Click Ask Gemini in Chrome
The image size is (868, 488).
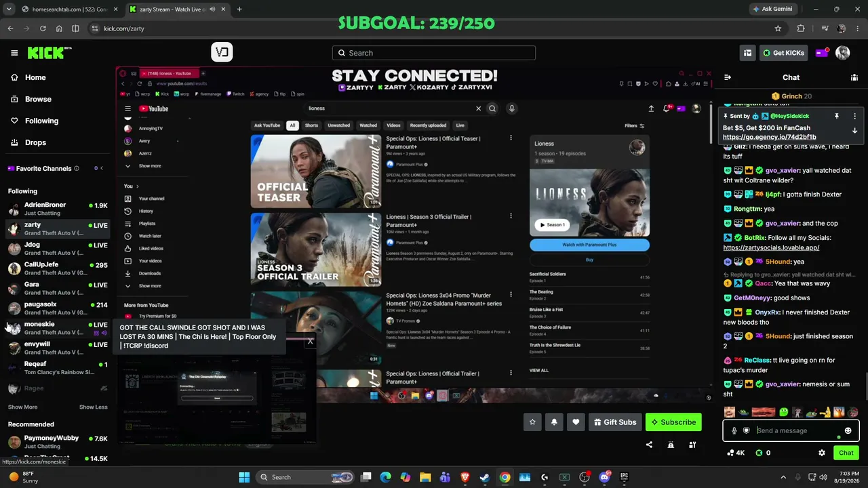tap(772, 9)
